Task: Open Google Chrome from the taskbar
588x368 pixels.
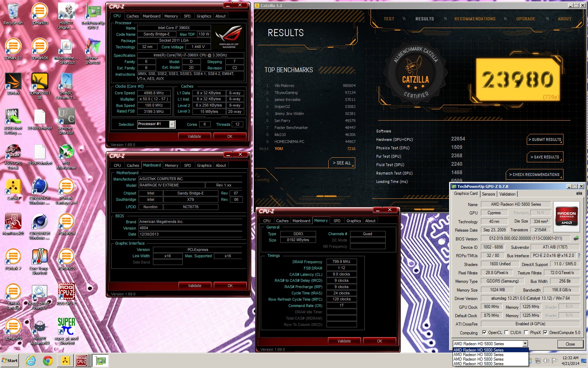Action: tap(48, 360)
